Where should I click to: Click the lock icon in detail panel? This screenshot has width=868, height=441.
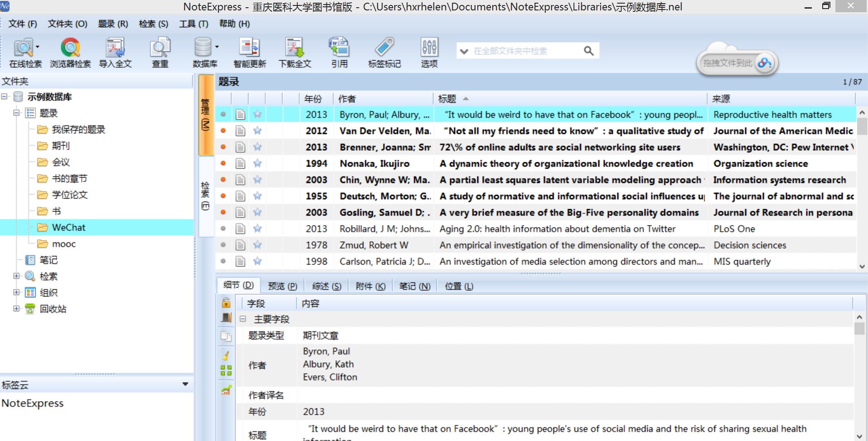coord(226,302)
